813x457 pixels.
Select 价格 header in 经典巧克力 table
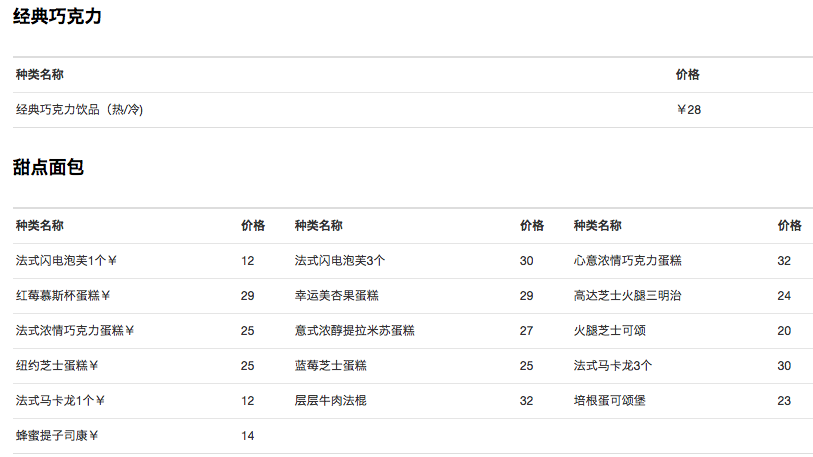point(688,75)
